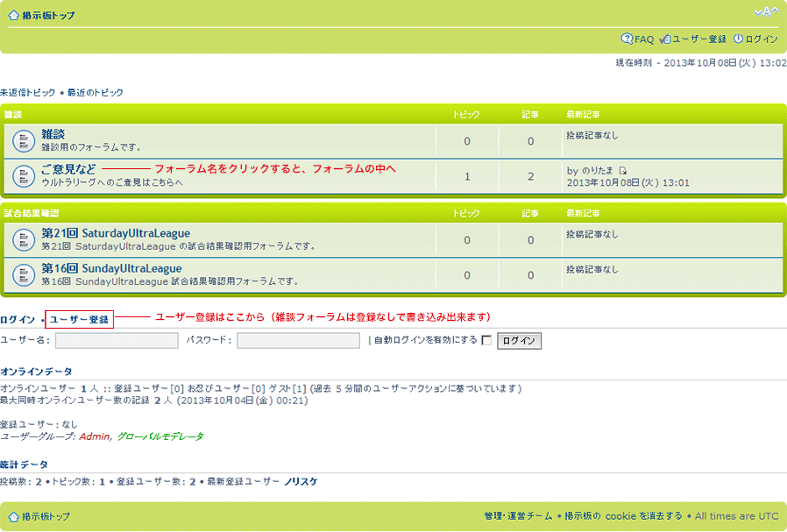Click the ログイン power icon in header
The height and width of the screenshot is (532, 787).
[738, 39]
